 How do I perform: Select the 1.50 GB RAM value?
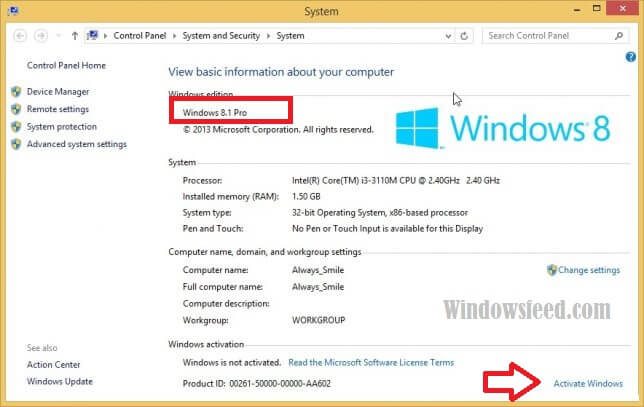point(306,197)
